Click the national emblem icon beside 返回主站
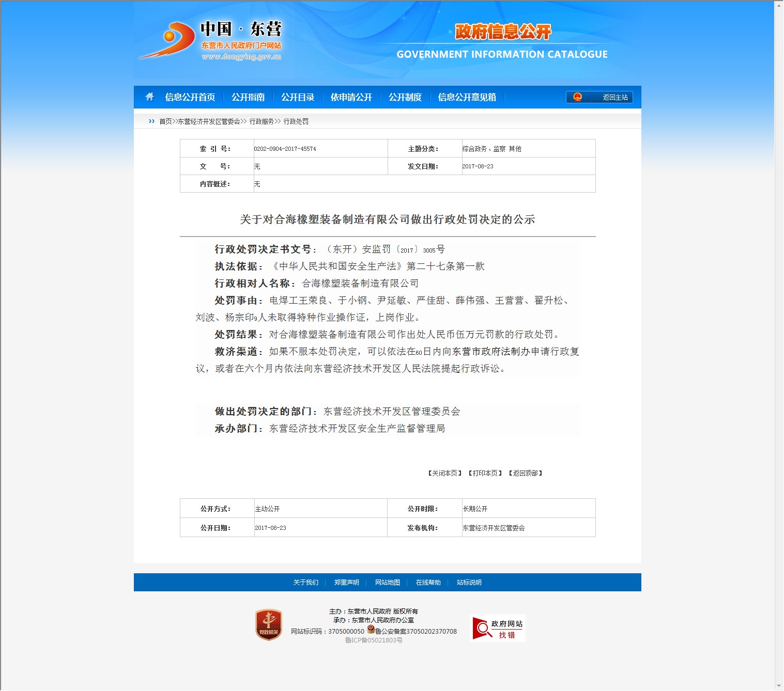Viewport: 784px width, 691px height. (577, 97)
